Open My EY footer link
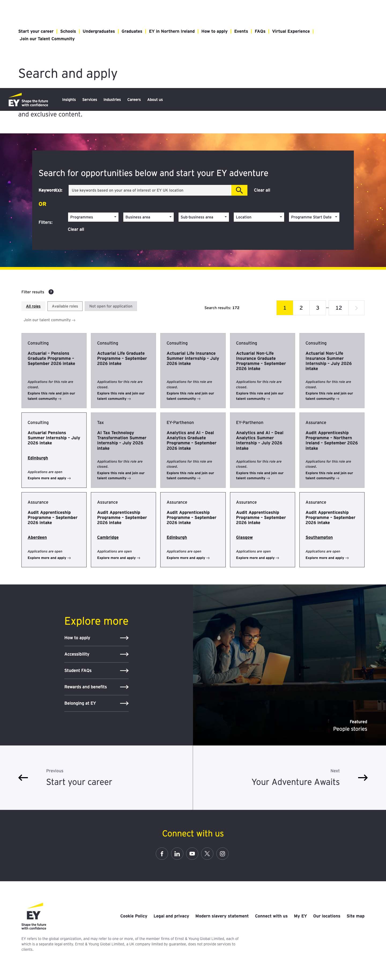Screen dimensions: 386x980 (x=300, y=916)
